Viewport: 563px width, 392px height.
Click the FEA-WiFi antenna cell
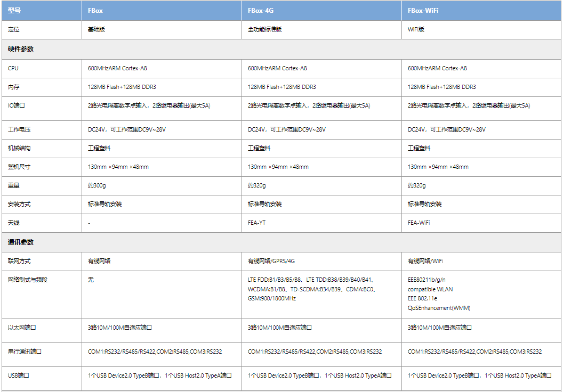click(x=419, y=223)
